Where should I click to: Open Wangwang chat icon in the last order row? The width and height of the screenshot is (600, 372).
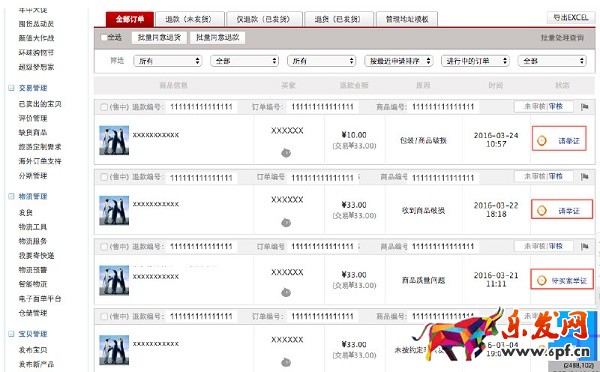point(286,362)
